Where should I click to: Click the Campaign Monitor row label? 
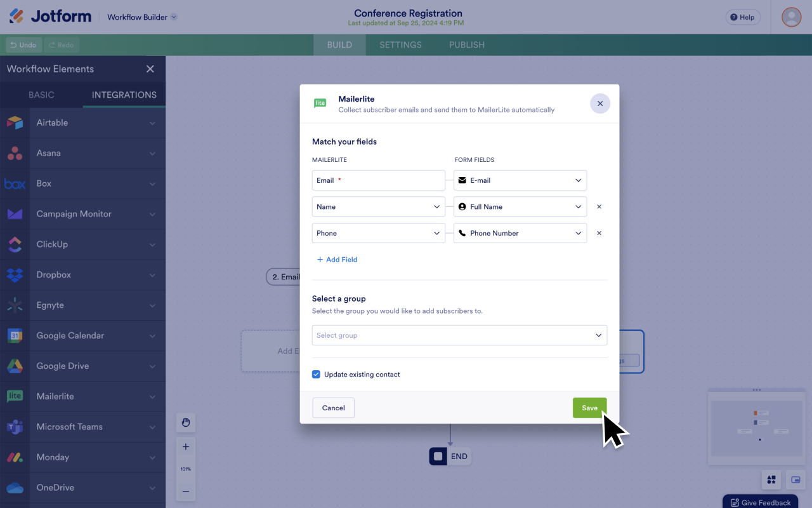tap(74, 214)
